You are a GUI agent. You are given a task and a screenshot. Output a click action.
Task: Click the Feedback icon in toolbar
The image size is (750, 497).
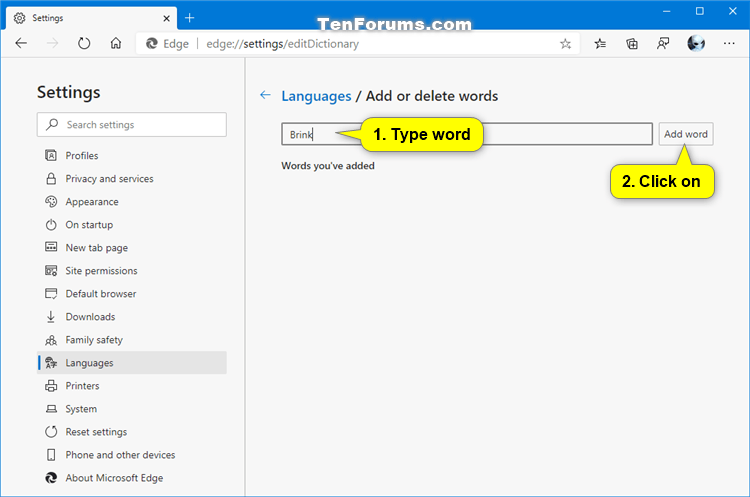[x=663, y=44]
